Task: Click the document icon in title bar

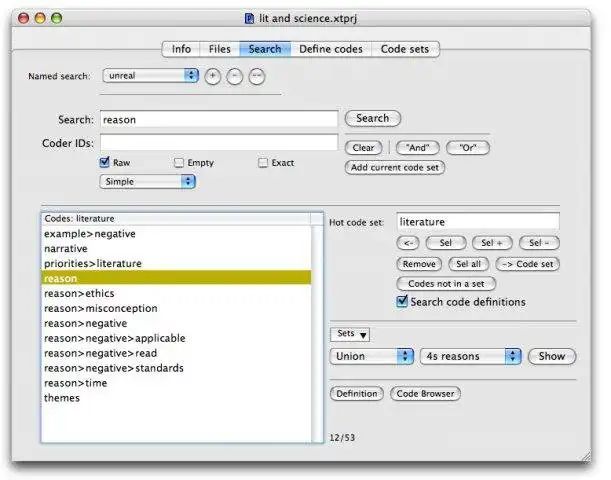Action: point(249,18)
